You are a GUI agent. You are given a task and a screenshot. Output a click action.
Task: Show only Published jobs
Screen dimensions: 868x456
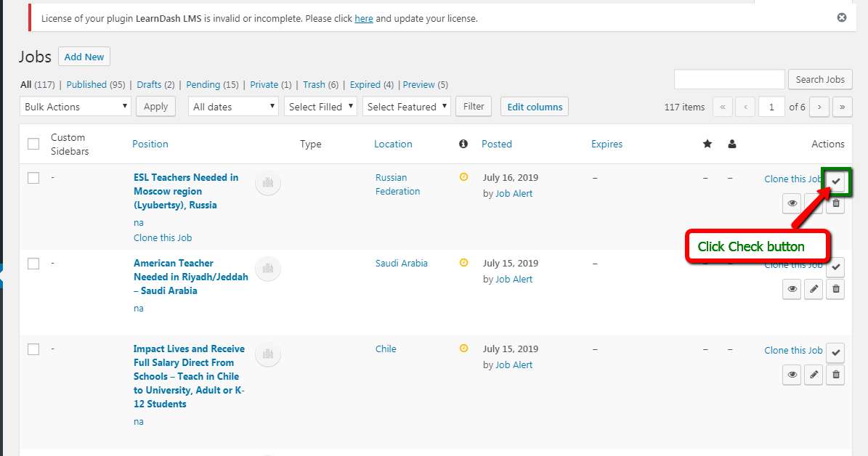(x=86, y=84)
